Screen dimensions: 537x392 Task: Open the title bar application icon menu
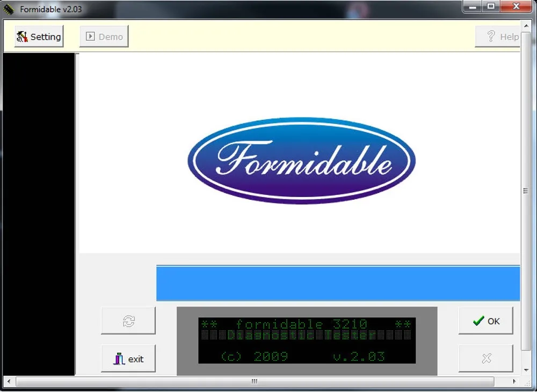(9, 9)
